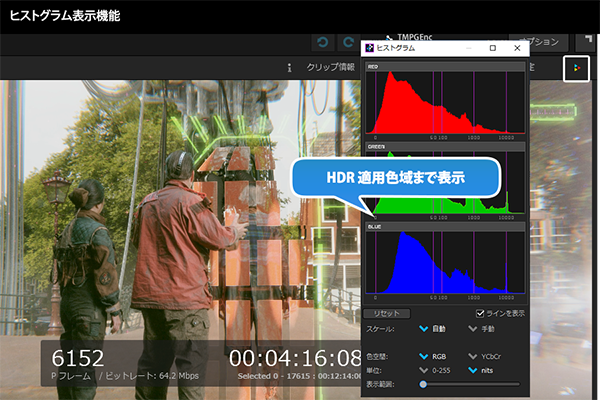Click the スケール label
Screen dimensions: 600x400
tap(380, 329)
